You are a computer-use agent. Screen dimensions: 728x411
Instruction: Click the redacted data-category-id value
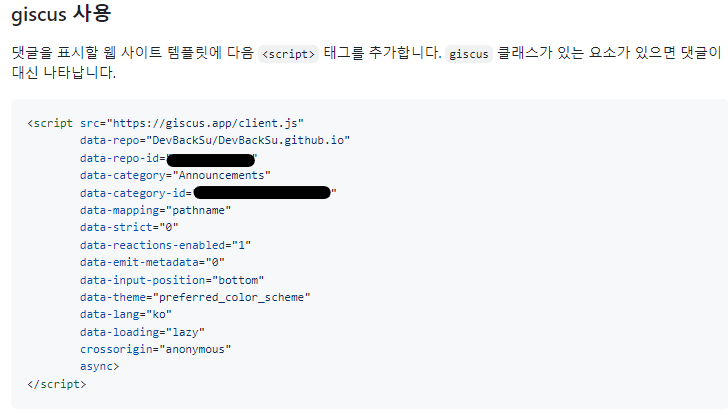pyautogui.click(x=261, y=193)
